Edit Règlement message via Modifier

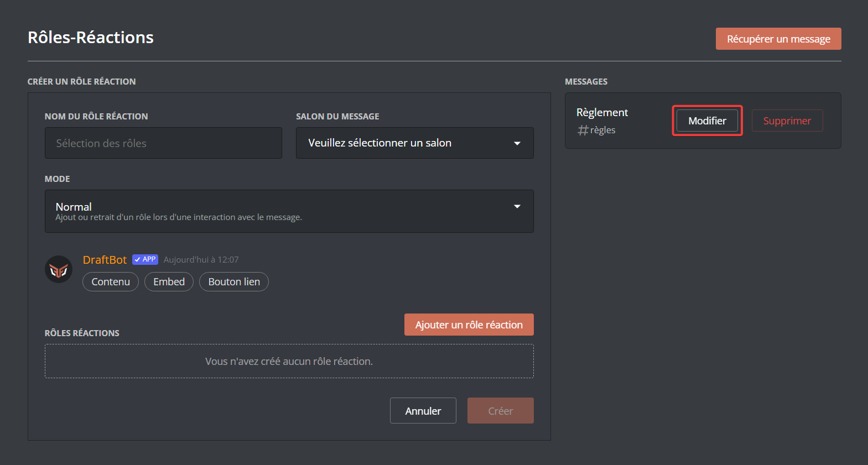pos(707,121)
